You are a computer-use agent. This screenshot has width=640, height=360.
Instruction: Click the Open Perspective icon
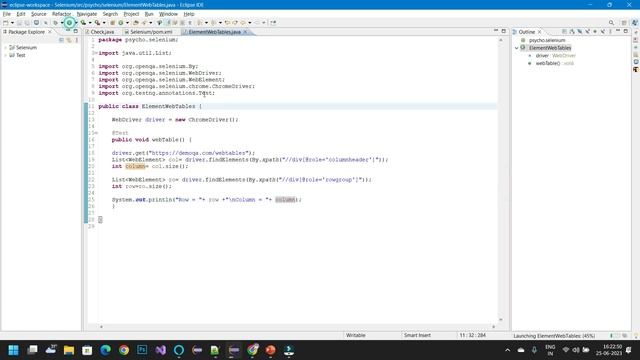click(624, 22)
